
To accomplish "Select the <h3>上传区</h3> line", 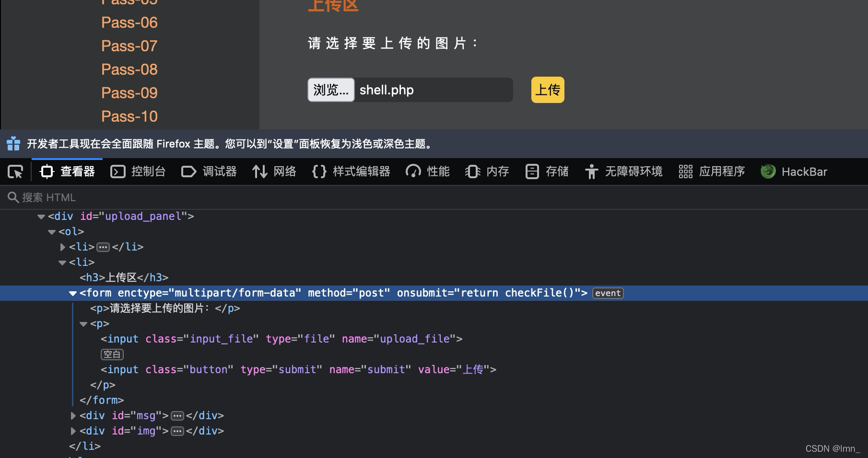I will click(124, 278).
